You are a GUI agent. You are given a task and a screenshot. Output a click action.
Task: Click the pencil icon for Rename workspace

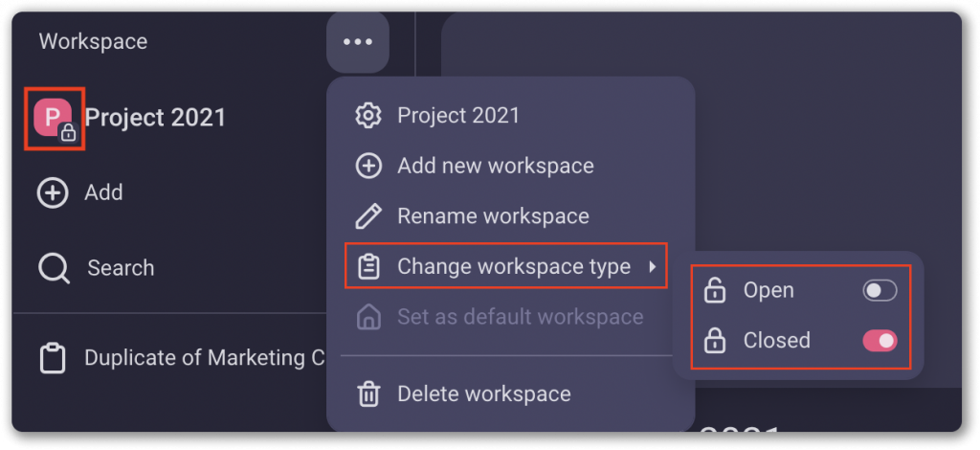click(x=368, y=216)
